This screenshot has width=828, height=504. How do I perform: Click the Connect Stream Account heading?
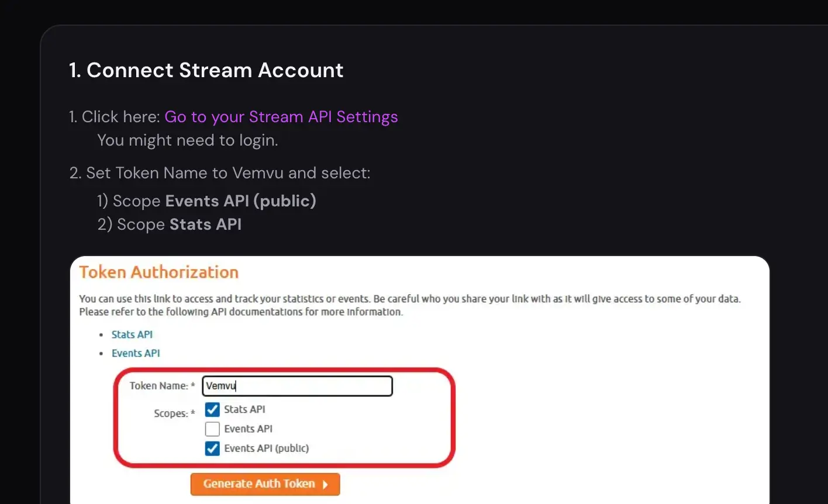(206, 70)
